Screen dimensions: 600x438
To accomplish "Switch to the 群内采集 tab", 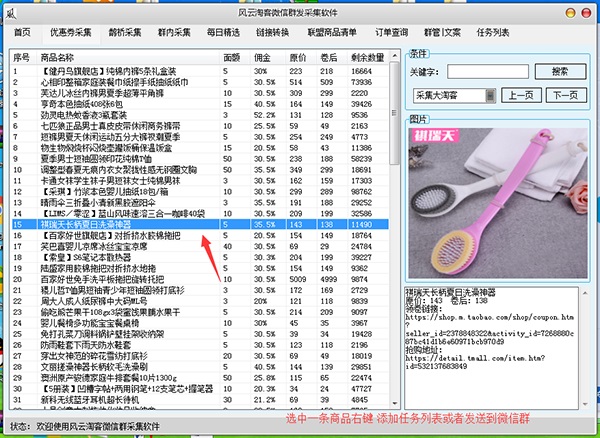I will [x=174, y=33].
